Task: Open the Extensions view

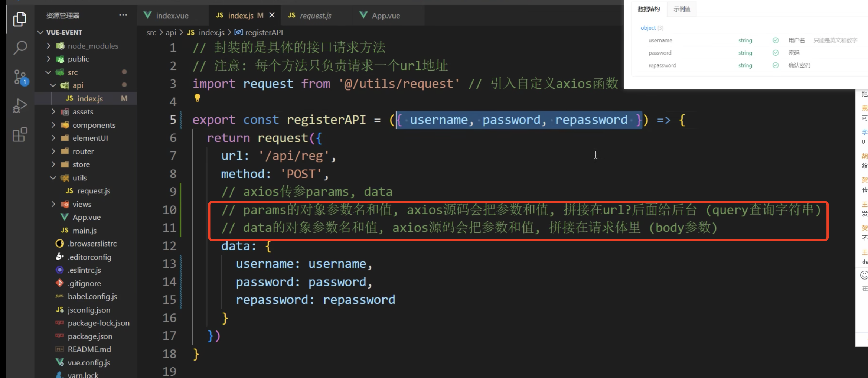Action: click(x=20, y=134)
